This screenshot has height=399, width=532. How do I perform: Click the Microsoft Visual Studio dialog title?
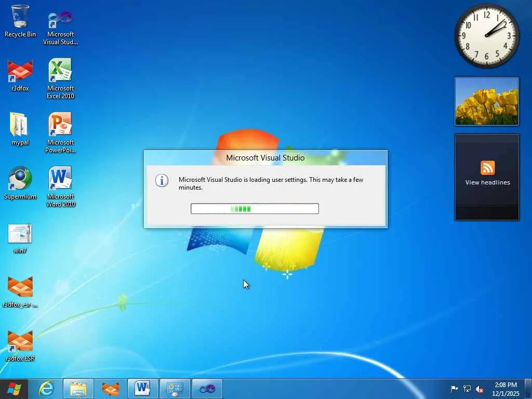pos(265,158)
